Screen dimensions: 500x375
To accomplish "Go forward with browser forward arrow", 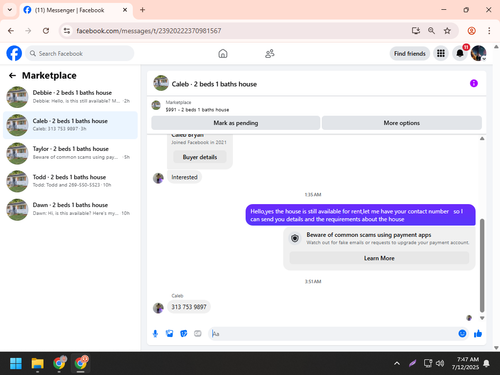I will pos(28,31).
